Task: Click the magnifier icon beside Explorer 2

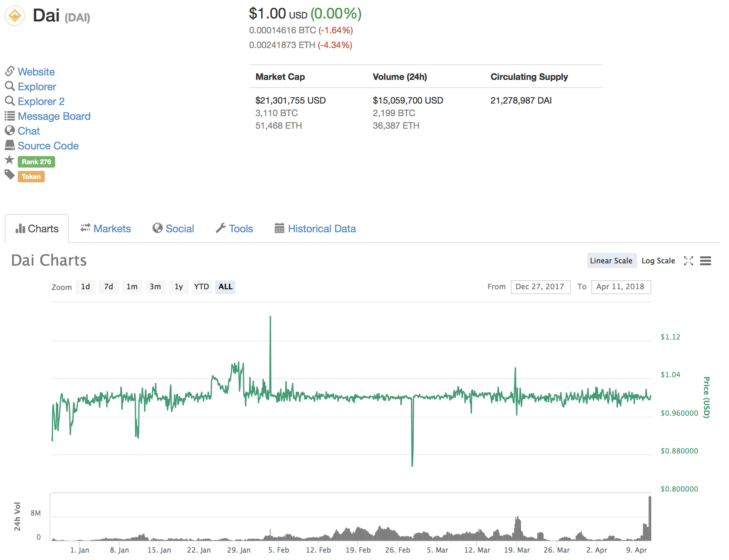Action: 10,101
